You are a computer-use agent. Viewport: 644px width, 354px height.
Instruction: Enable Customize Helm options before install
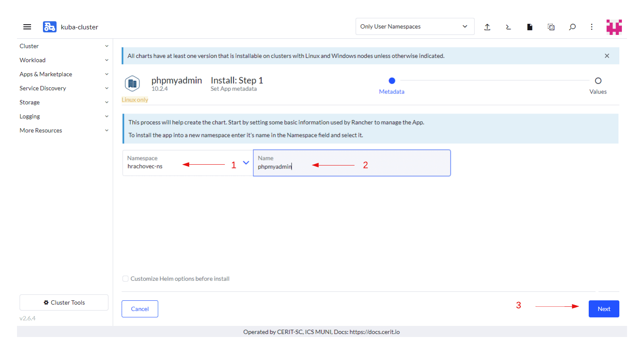[125, 279]
